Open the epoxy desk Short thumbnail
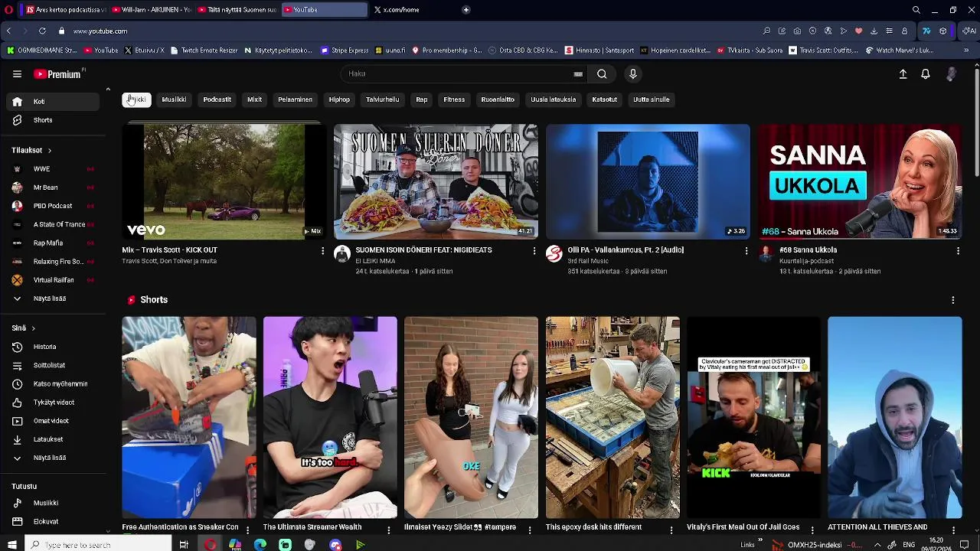This screenshot has width=980, height=551. (x=612, y=417)
